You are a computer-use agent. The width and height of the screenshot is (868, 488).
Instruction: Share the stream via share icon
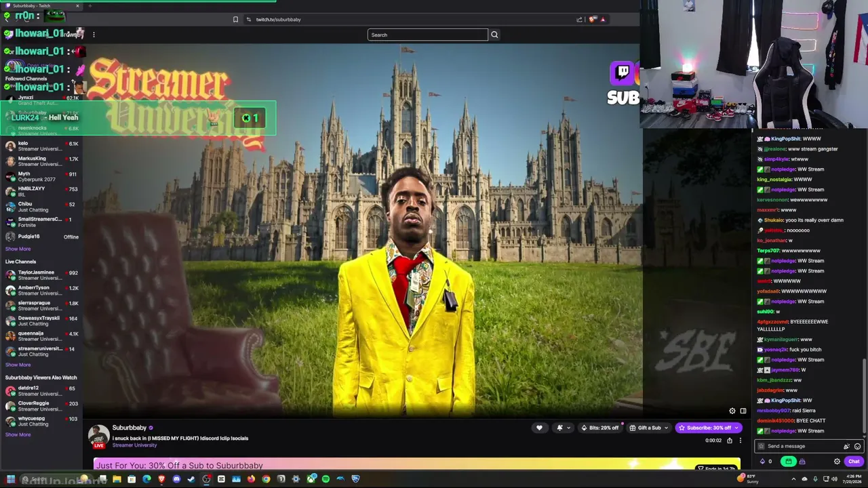[730, 441]
